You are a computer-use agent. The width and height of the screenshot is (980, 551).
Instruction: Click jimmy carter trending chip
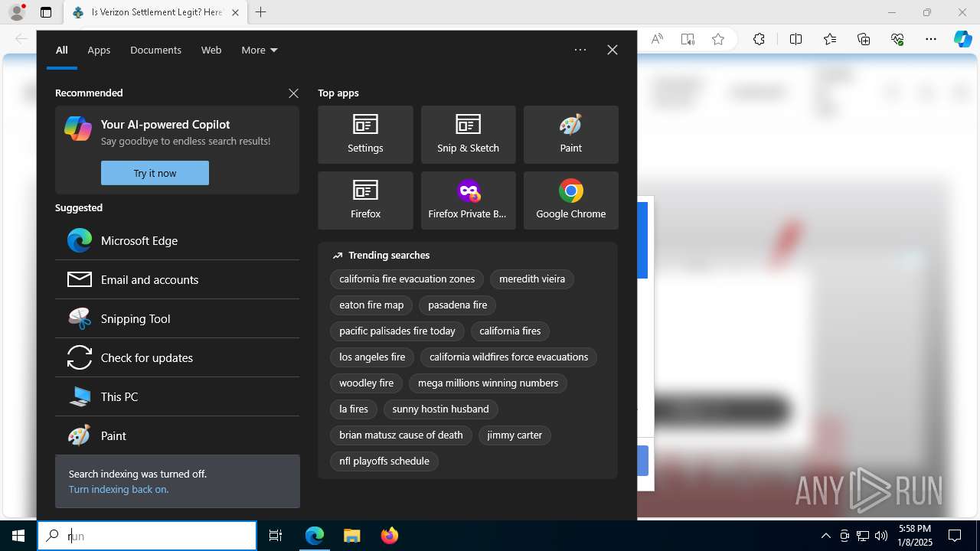click(x=514, y=435)
